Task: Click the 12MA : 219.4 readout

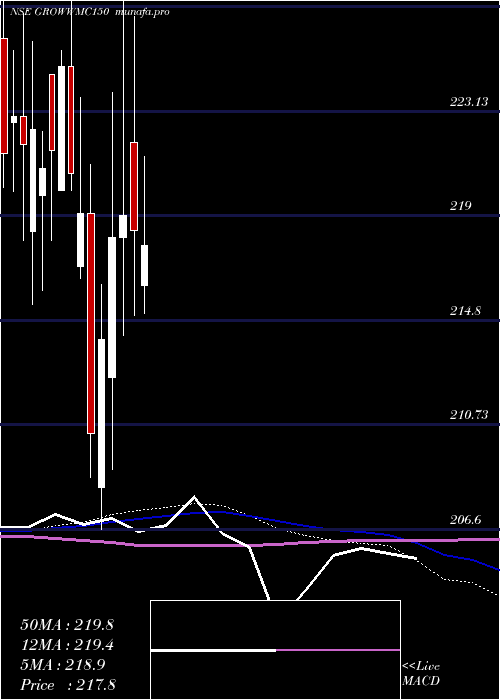Action: [67, 645]
